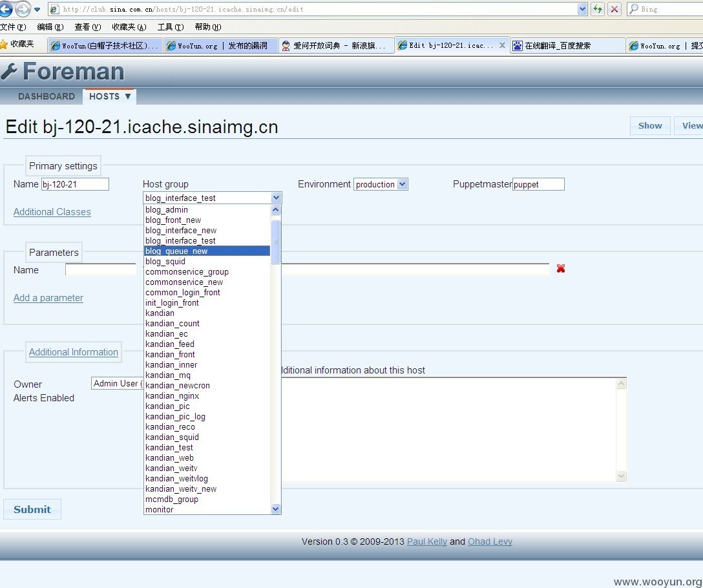Click the host group list scroll-down arrow
Image resolution: width=703 pixels, height=588 pixels.
pos(276,509)
